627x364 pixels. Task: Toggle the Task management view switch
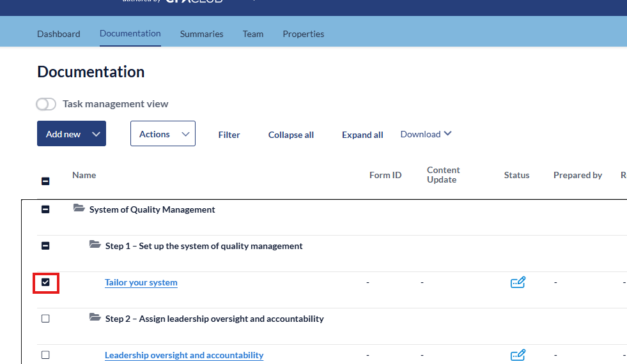coord(46,104)
